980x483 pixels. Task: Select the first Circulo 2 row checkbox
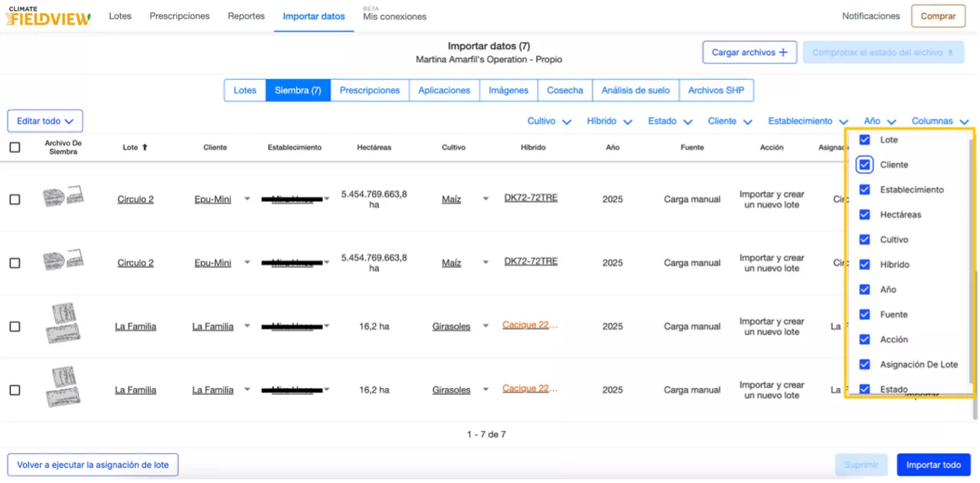tap(15, 199)
